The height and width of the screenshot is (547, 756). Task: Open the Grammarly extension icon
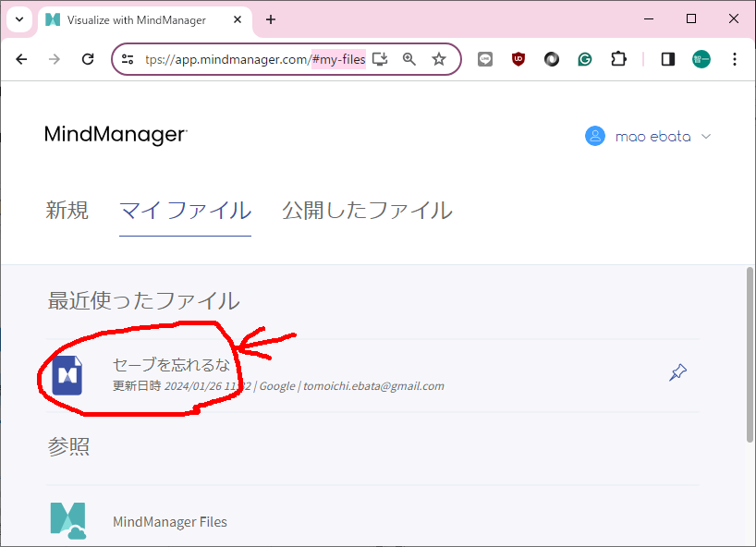(585, 59)
